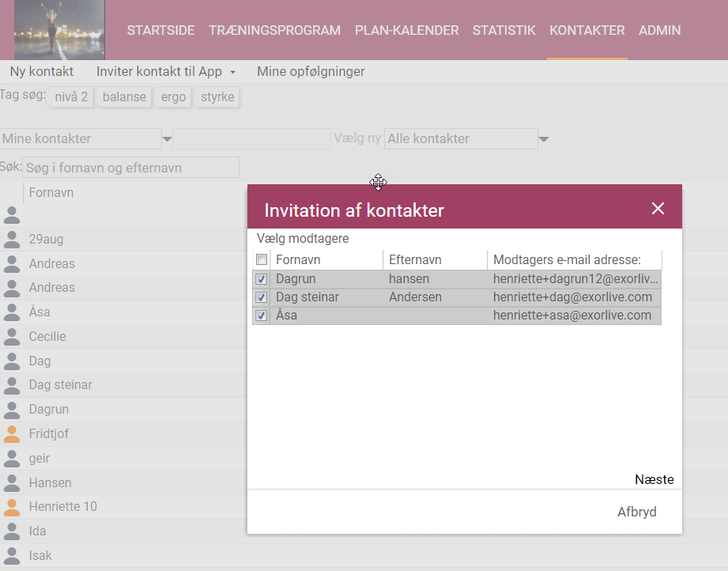This screenshot has height=571, width=728.
Task: Open the ADMIN tab
Action: [x=660, y=30]
